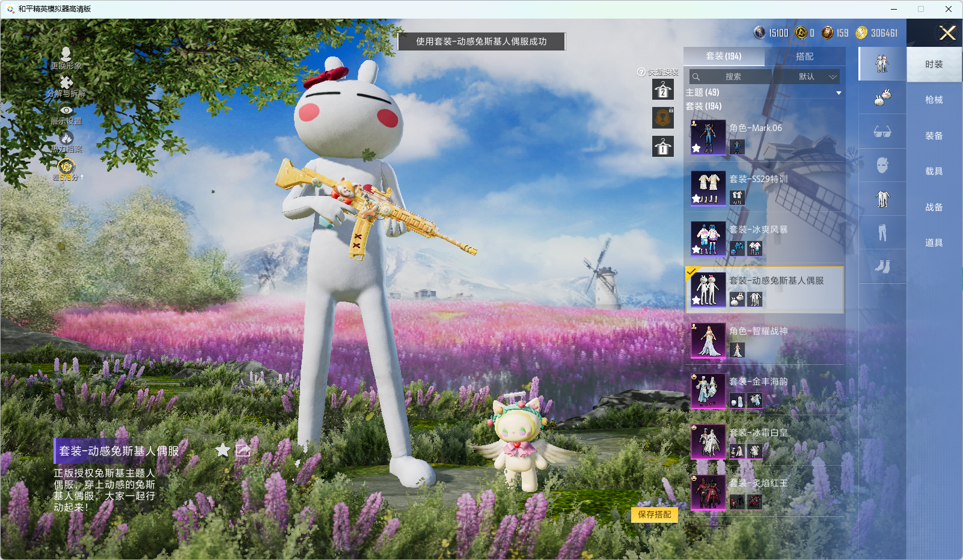Close the wardrobe with the gold X
Image resolution: width=963 pixels, height=560 pixels.
pyautogui.click(x=947, y=33)
